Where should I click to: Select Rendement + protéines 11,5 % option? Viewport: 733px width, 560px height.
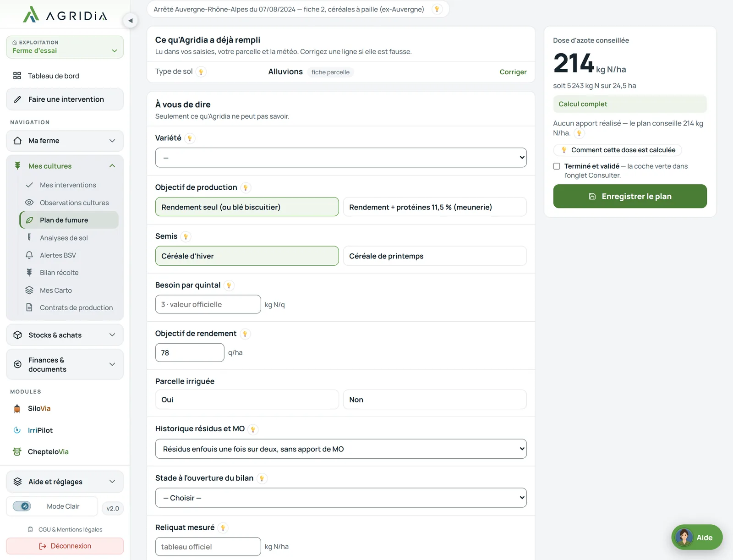[x=435, y=207]
